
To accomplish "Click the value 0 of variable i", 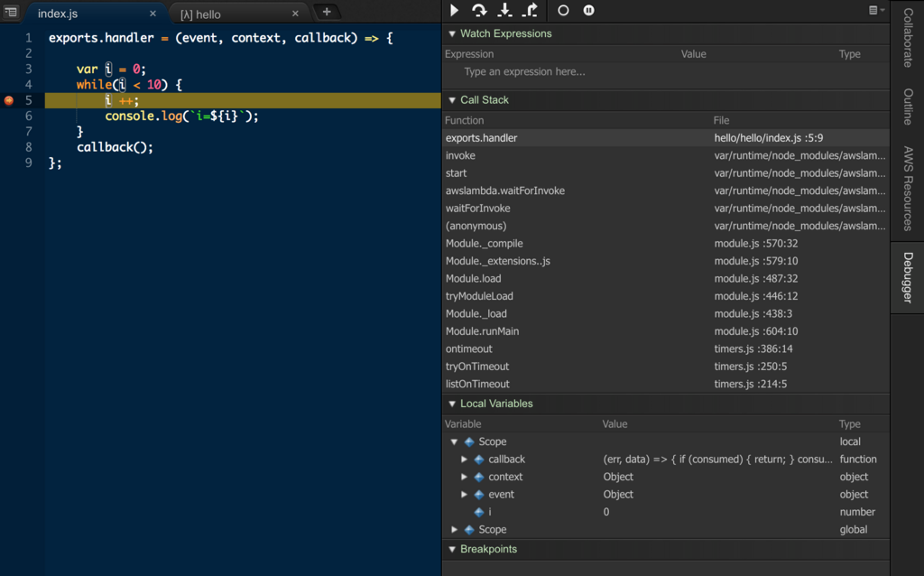I will (606, 512).
